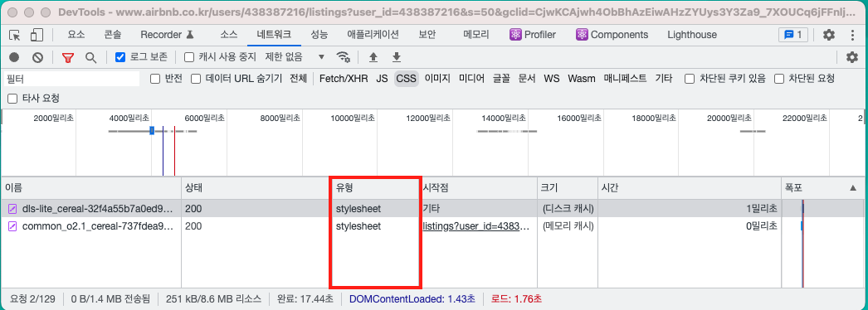The image size is (868, 310).
Task: Open network conditions wifi icon
Action: tap(344, 57)
